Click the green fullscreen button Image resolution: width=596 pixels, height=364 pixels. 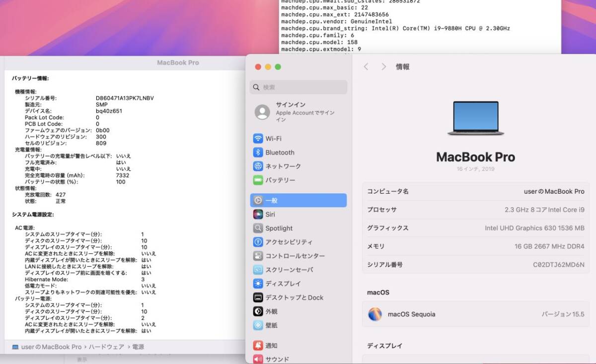click(278, 67)
